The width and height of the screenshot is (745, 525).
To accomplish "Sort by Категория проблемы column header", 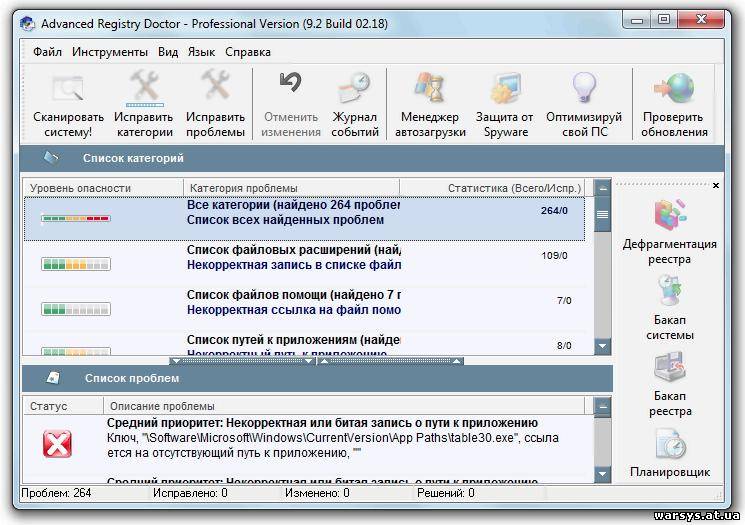I will [x=291, y=188].
